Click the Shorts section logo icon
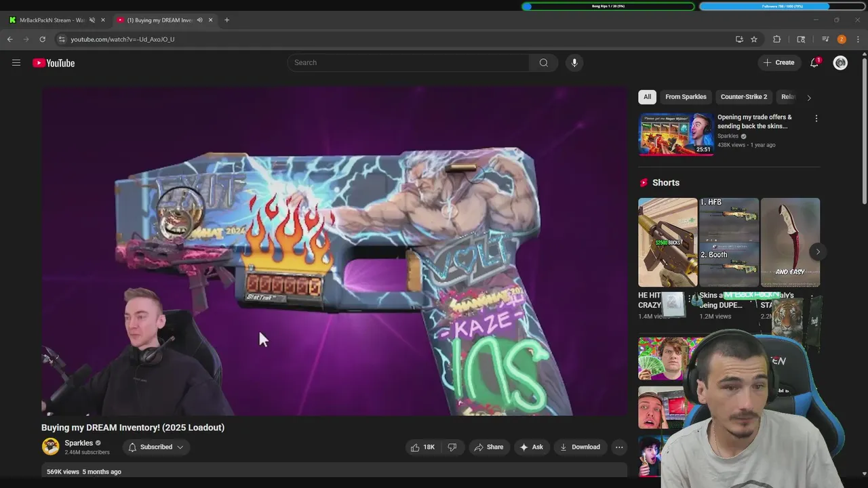The width and height of the screenshot is (868, 488). coord(644,183)
